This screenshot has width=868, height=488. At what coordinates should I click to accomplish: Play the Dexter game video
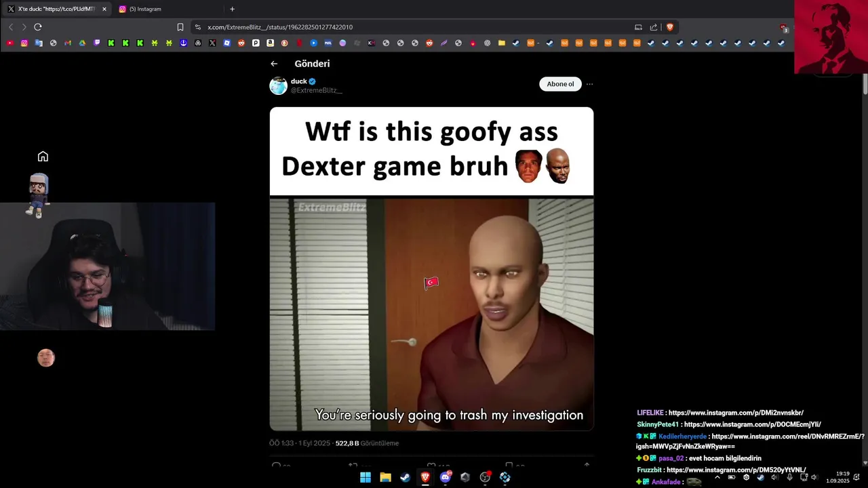coord(431,314)
